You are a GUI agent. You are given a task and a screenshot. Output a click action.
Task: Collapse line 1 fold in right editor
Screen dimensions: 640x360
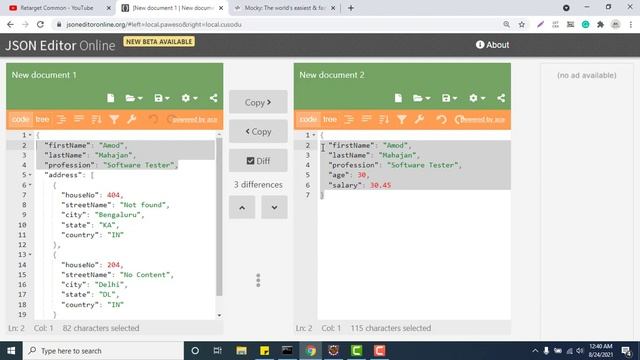(x=313, y=135)
